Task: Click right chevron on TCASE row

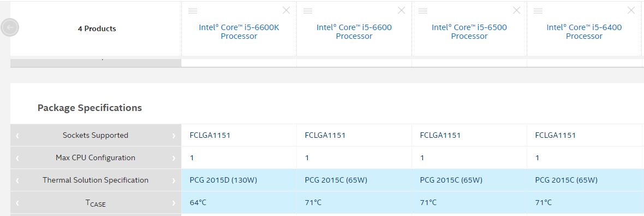Action: pyautogui.click(x=174, y=203)
